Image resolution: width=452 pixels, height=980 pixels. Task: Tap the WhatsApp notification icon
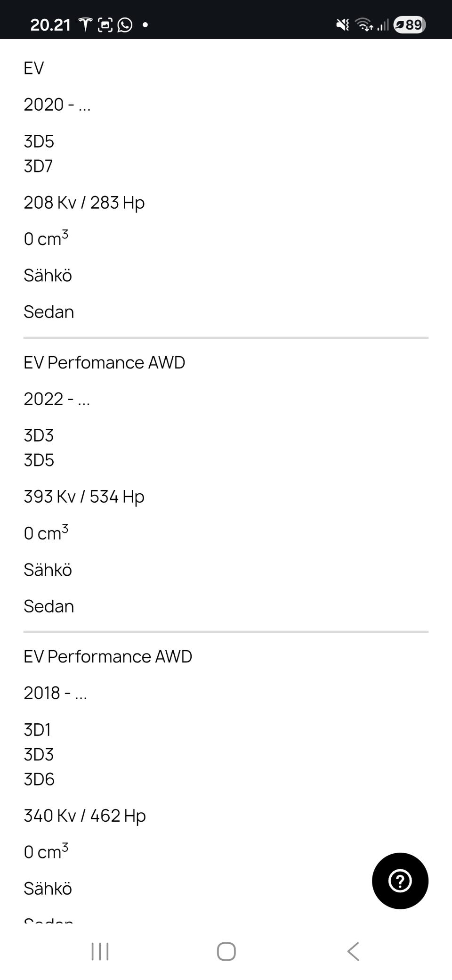coord(125,24)
